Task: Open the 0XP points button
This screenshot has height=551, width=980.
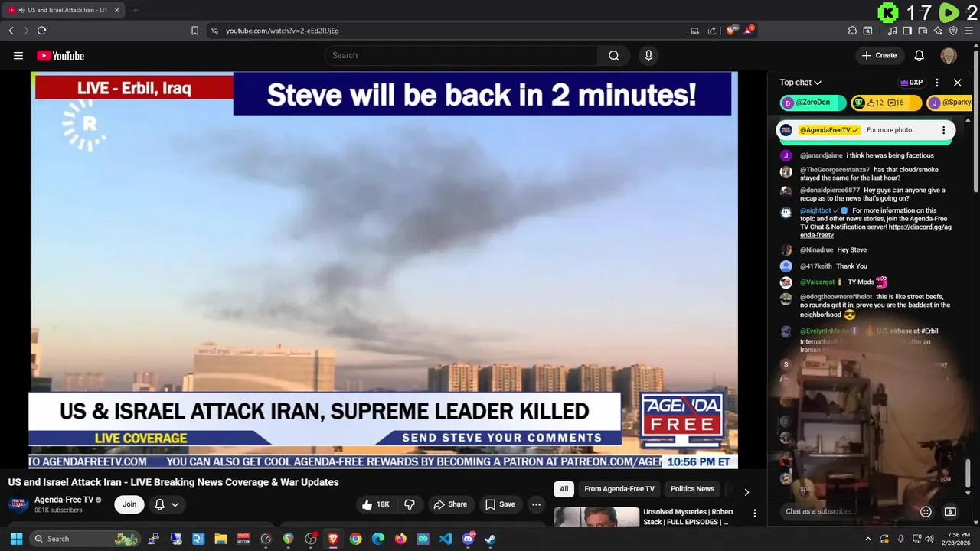Action: pyautogui.click(x=911, y=83)
